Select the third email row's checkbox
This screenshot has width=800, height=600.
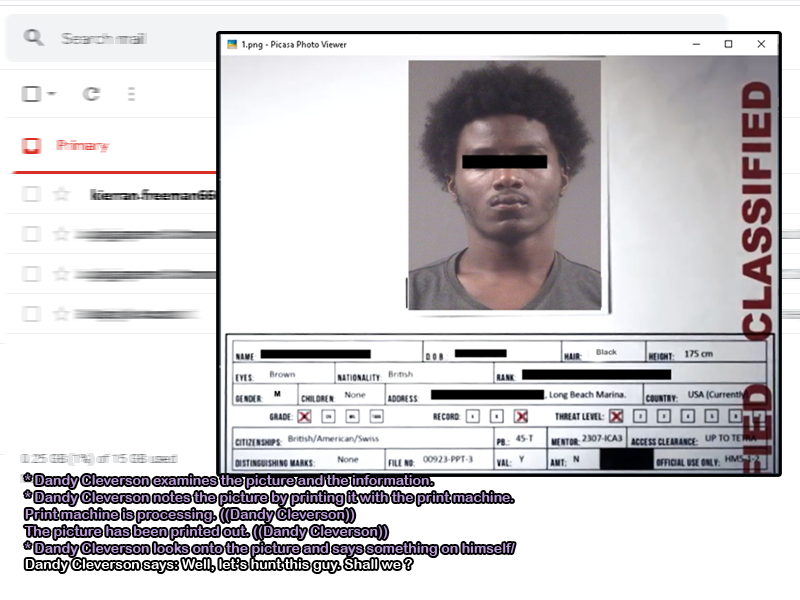point(31,273)
